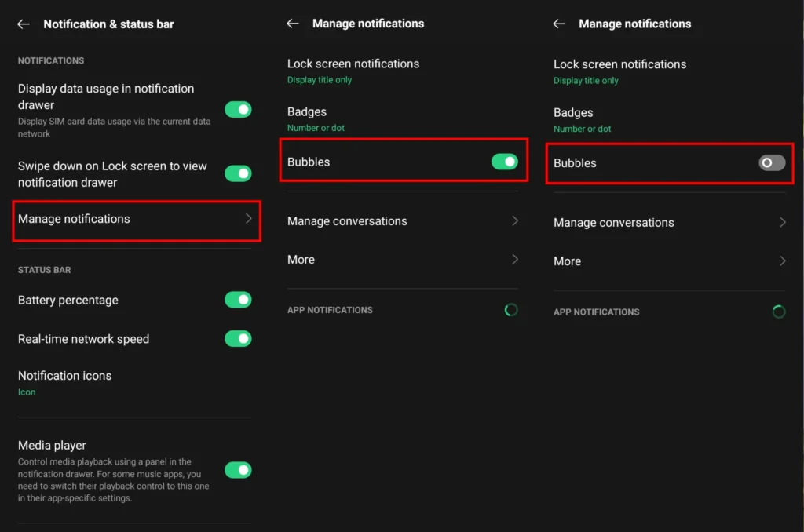Click the App Notifications loading spinner in middle panel
804x532 pixels.
[511, 310]
